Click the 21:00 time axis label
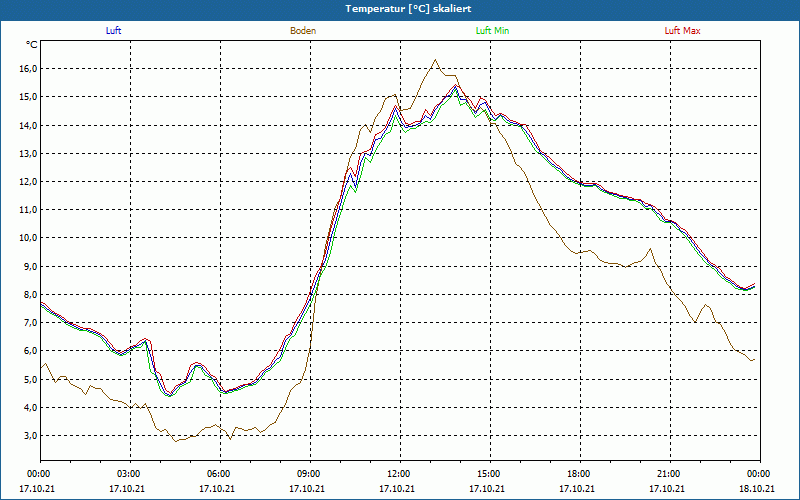 [670, 474]
